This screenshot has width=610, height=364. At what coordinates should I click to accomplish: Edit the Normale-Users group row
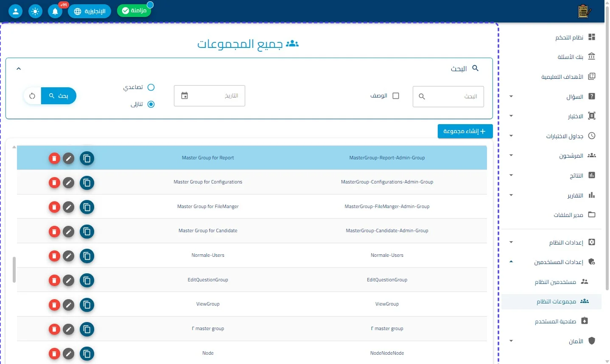68,256
